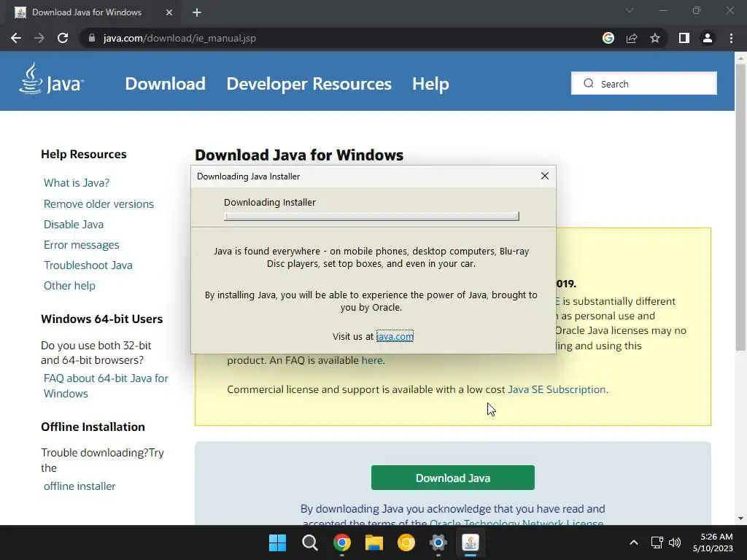Select the Java installer taskbar icon
This screenshot has width=747, height=560.
tap(471, 542)
